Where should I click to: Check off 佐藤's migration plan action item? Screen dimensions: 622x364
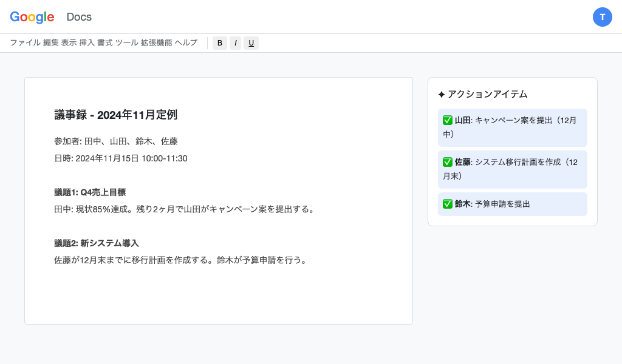(448, 162)
